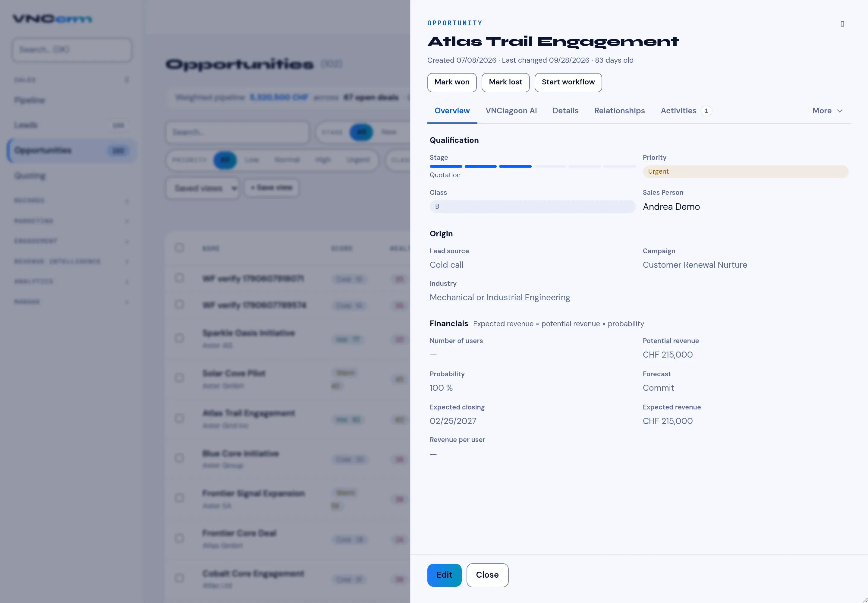Image resolution: width=868 pixels, height=603 pixels.
Task: Tick the select-all checkbox in the table header
Action: tap(179, 248)
